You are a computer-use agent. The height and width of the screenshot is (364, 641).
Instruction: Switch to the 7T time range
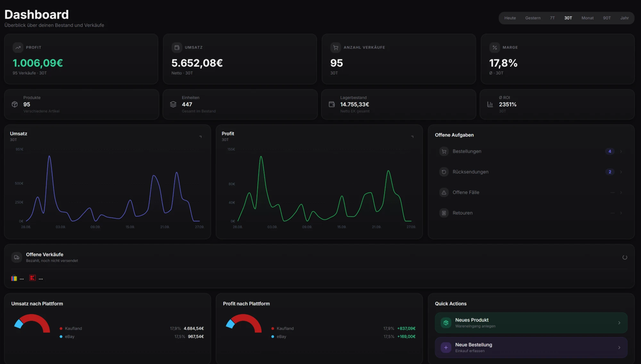552,18
